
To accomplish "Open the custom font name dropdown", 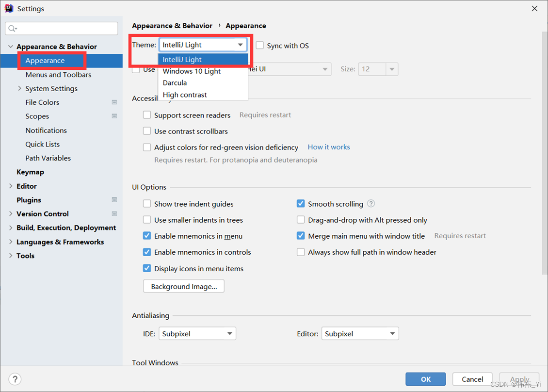I will pos(290,69).
